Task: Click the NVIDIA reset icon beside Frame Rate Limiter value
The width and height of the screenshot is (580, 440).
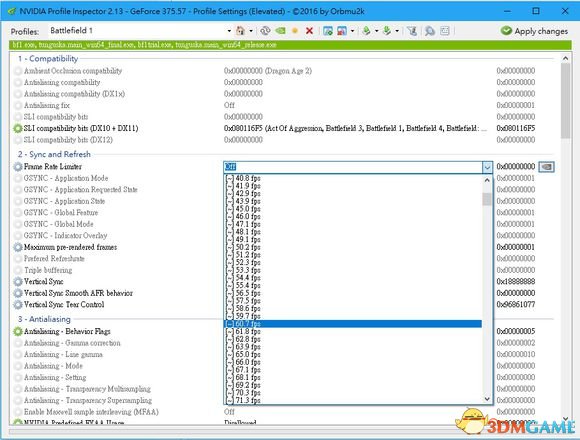Action: pos(546,167)
